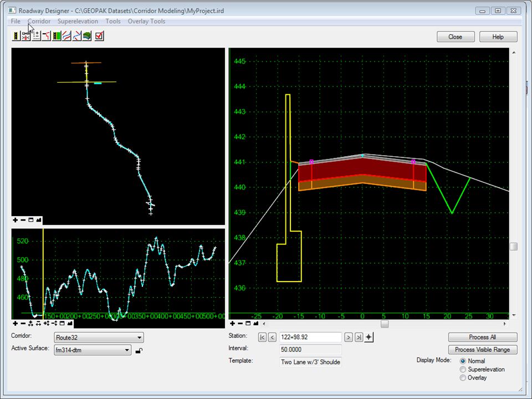Image resolution: width=532 pixels, height=399 pixels.
Task: Click the cross section scroll left arrow
Action: [264, 324]
